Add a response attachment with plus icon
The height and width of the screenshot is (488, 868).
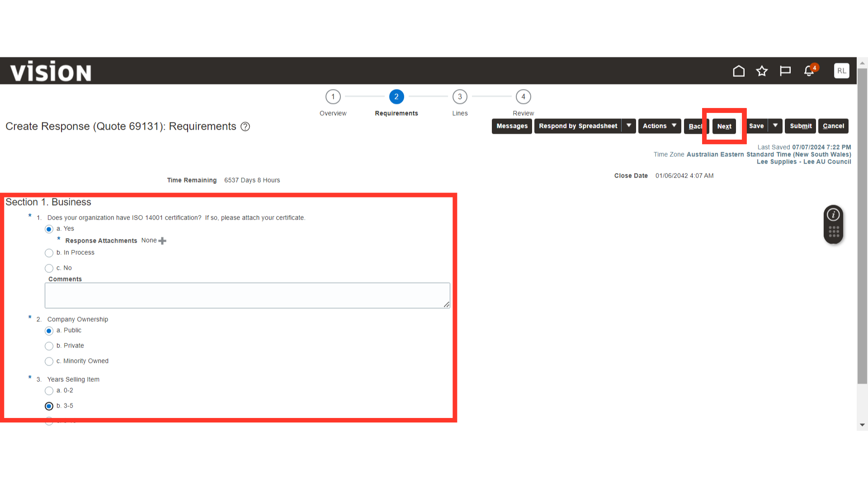162,241
